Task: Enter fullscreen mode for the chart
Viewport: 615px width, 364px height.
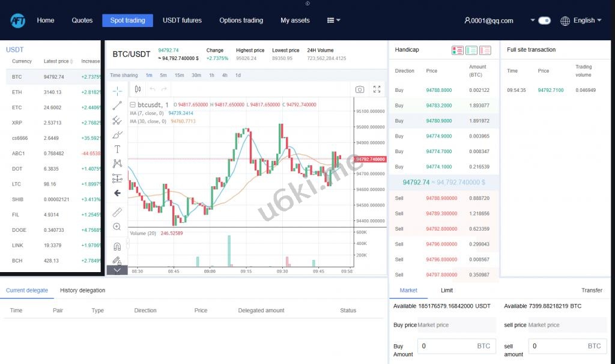Action: 377,89
